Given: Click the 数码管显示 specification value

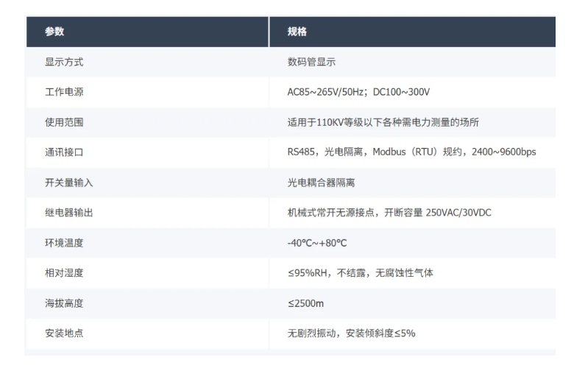Looking at the screenshot, I should coord(311,63).
